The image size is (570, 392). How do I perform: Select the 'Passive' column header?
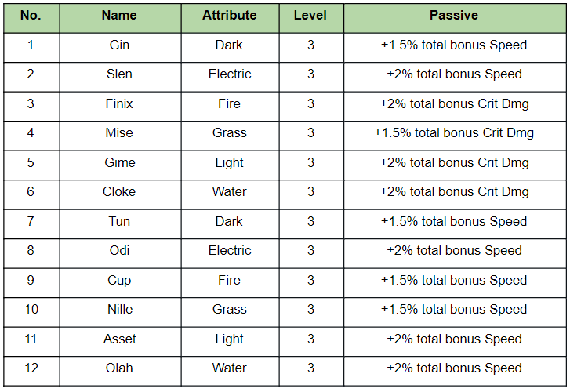[453, 16]
